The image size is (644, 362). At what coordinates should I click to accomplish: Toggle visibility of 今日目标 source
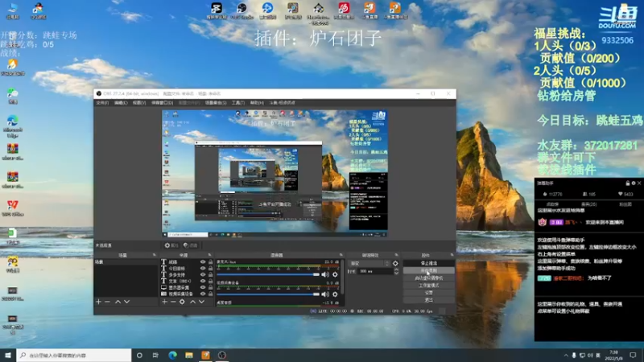(x=203, y=269)
